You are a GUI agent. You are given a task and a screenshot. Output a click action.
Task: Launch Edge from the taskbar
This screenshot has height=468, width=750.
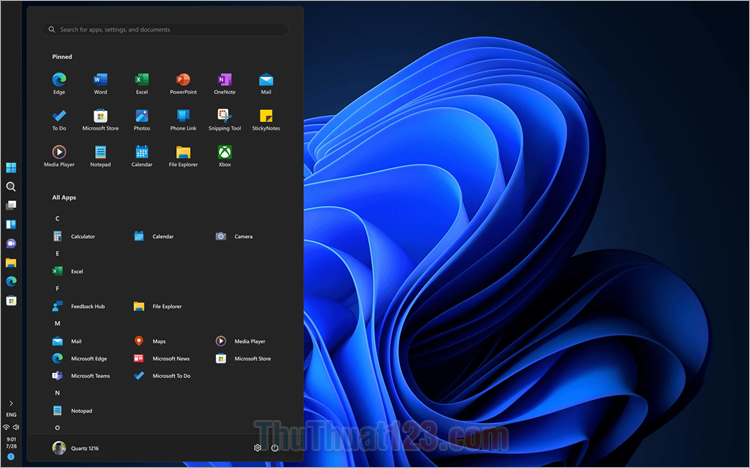pos(11,281)
